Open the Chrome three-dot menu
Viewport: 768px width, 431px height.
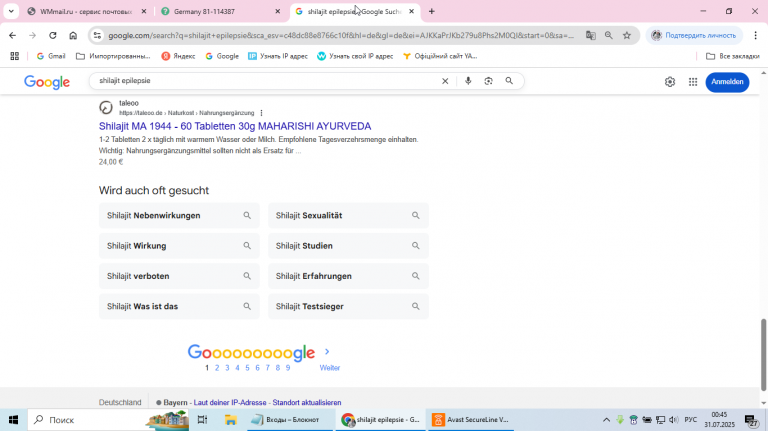(756, 35)
